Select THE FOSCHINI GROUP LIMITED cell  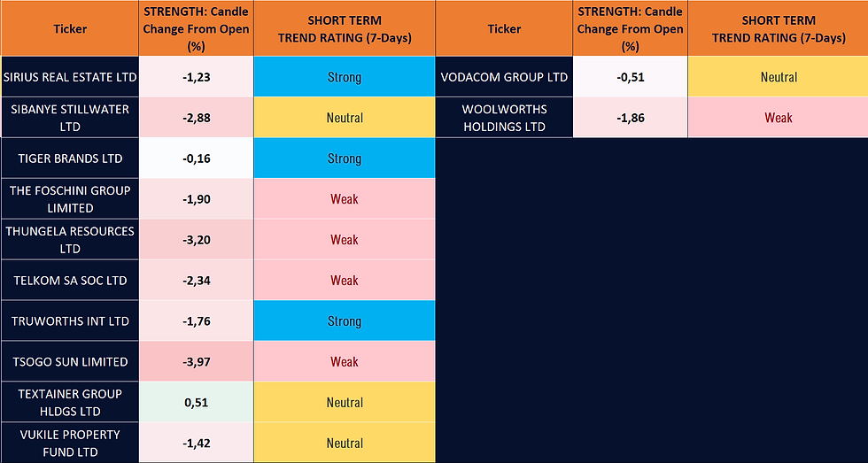point(70,199)
